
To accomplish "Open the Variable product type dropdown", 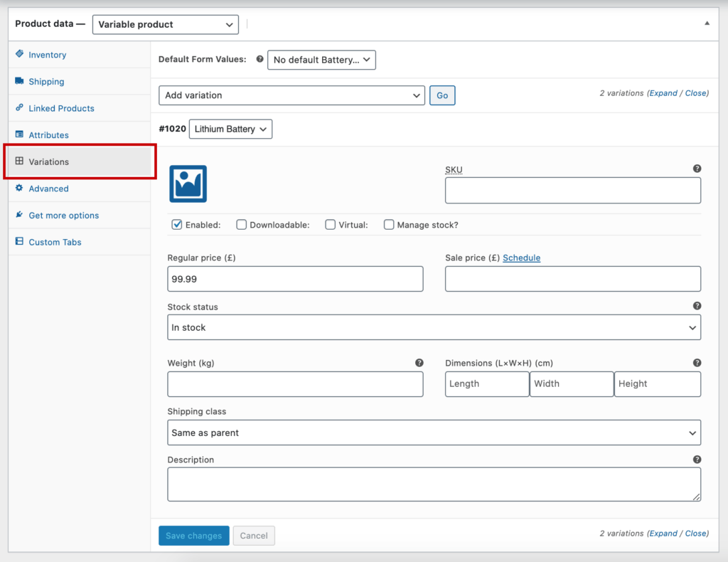I will [165, 24].
